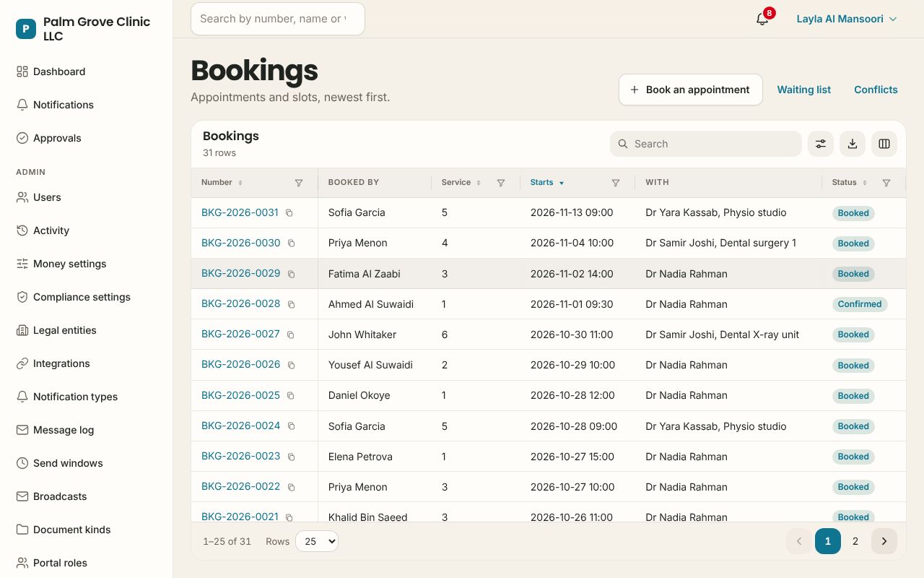Screen dimensions: 924x578
Task: Go to Approvals in the sidebar
Action: tap(87, 138)
